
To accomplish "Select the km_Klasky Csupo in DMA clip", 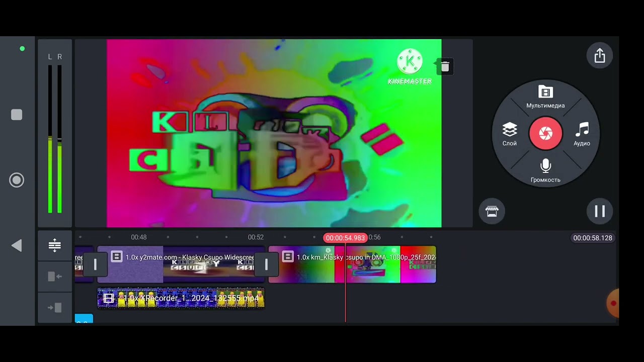I will pos(352,264).
